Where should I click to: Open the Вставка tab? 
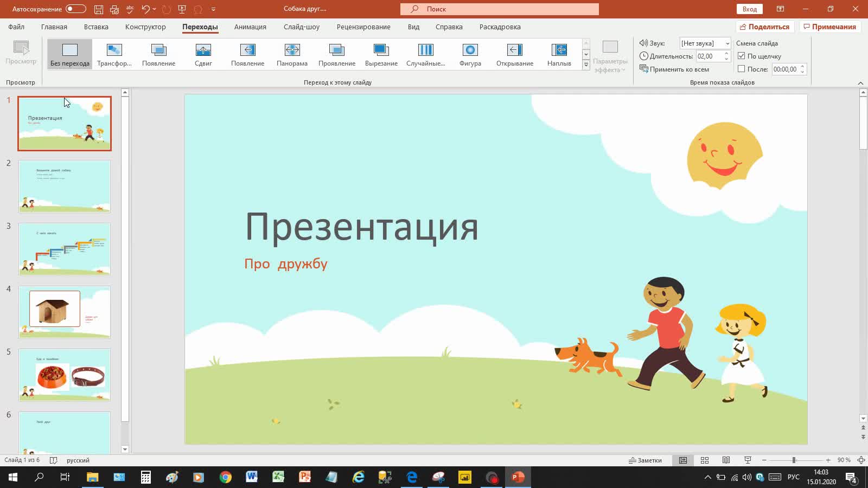click(x=96, y=27)
